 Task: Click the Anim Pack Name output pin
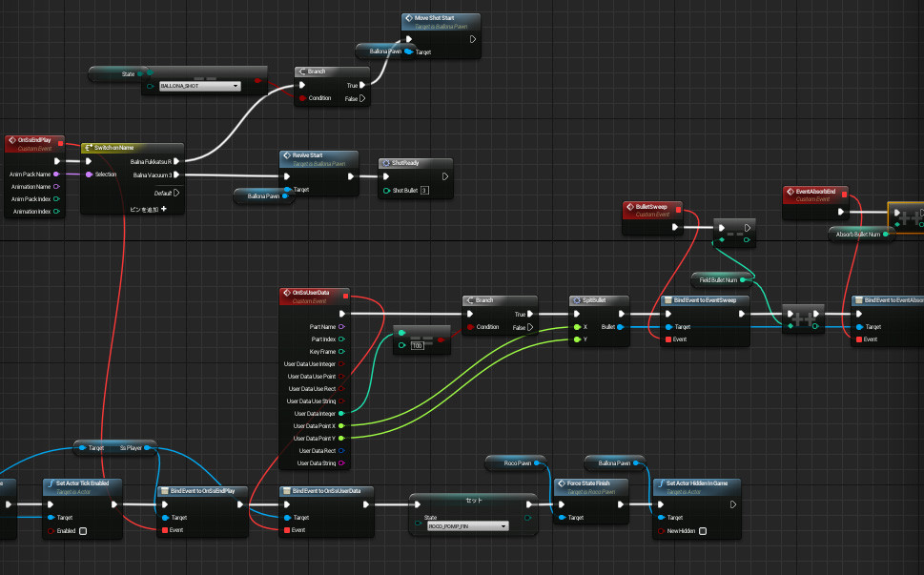pos(56,175)
